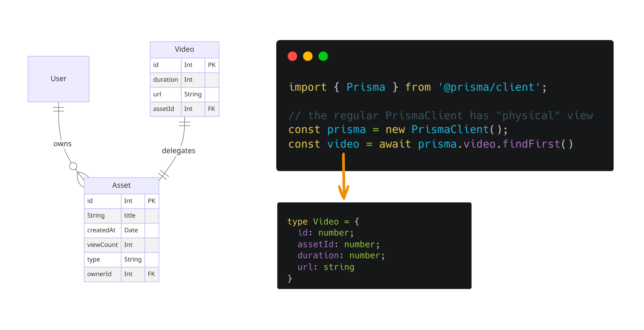Click '@prisma/client' string in the import line
This screenshot has width=644, height=330.
pyautogui.click(x=489, y=87)
